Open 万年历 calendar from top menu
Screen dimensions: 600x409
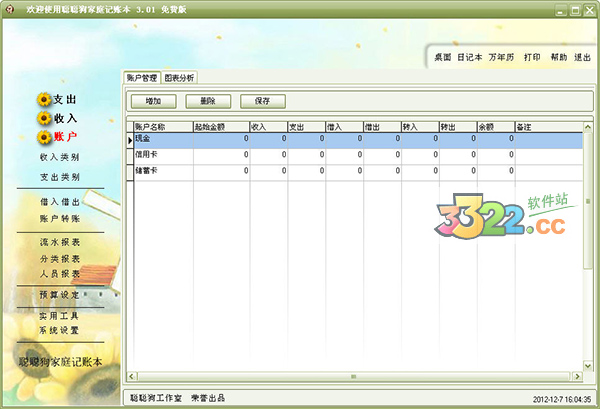point(501,57)
